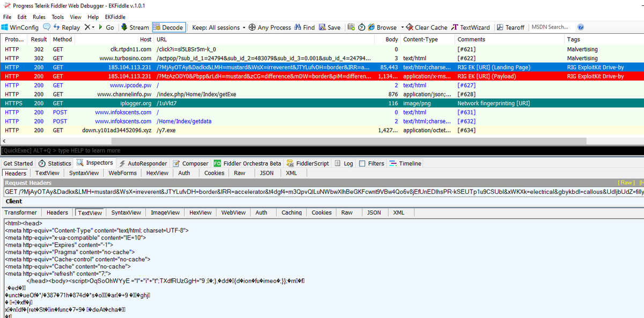Image resolution: width=644 pixels, height=318 pixels.
Task: Sort sessions by Result column
Action: 39,39
